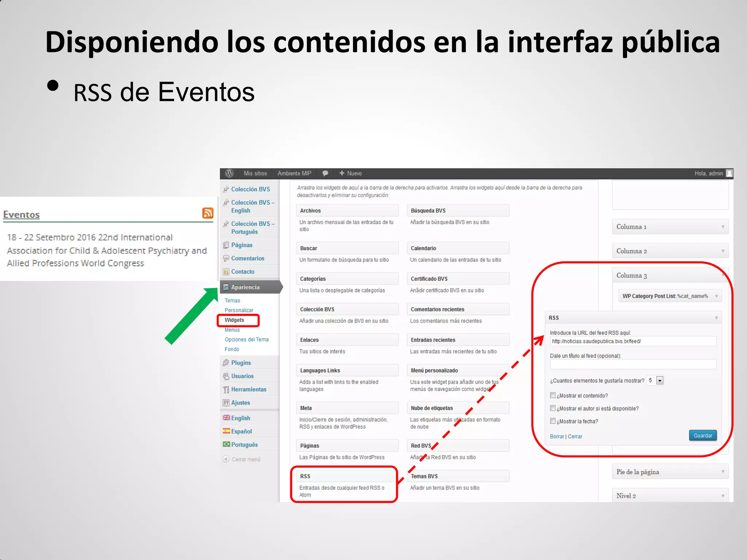Click the Ajustes settings icon
Viewport: 747px width, 560px height.
(x=226, y=402)
